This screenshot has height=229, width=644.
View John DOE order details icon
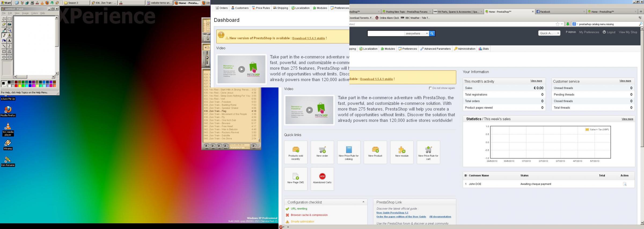pos(624,184)
